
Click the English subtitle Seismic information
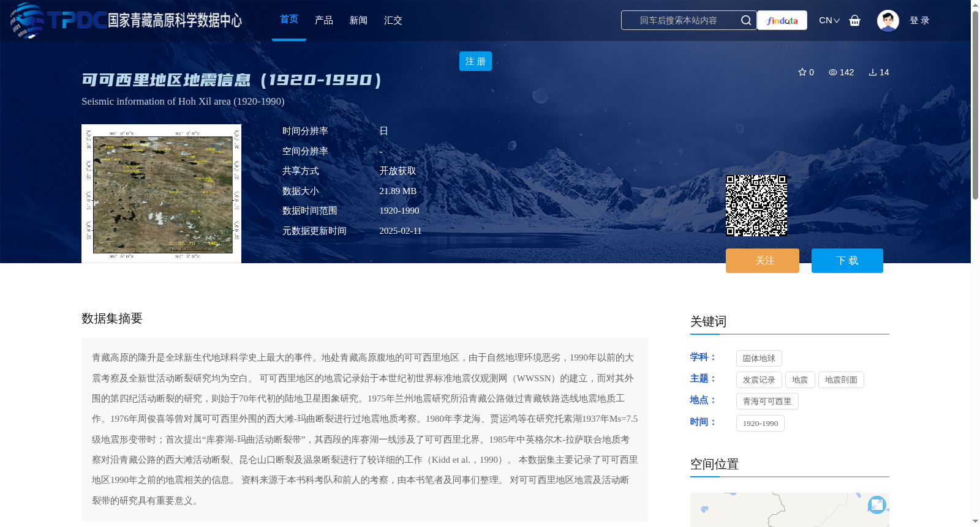click(183, 101)
